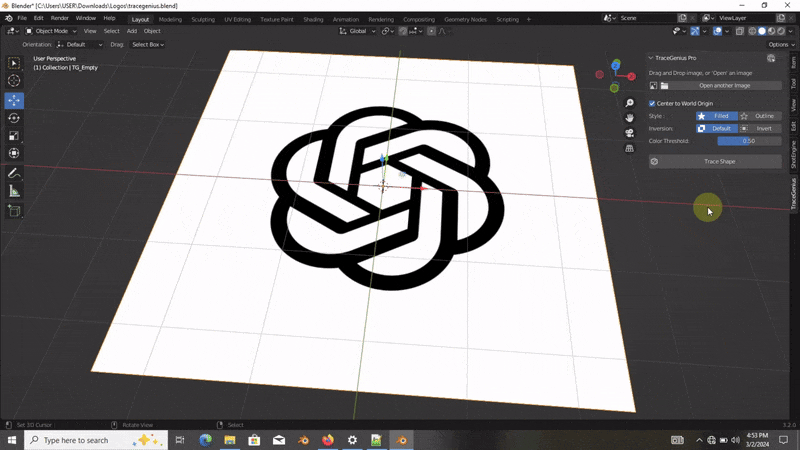Toggle camera view icon
Image resolution: width=800 pixels, height=450 pixels.
coord(629,133)
